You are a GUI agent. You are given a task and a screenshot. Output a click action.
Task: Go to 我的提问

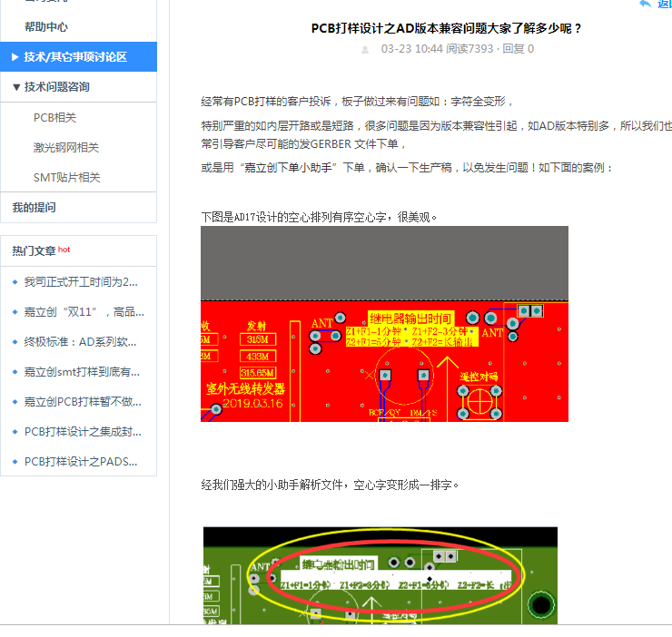click(35, 207)
